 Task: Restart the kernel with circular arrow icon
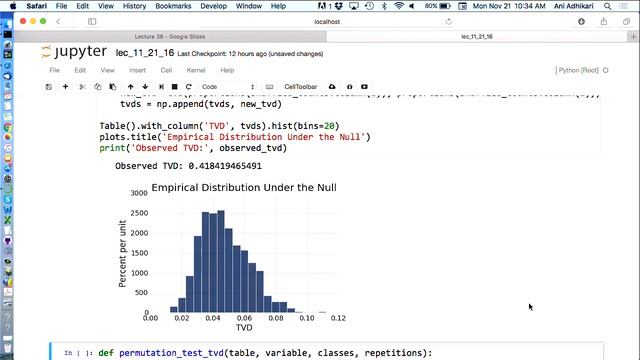(x=189, y=87)
